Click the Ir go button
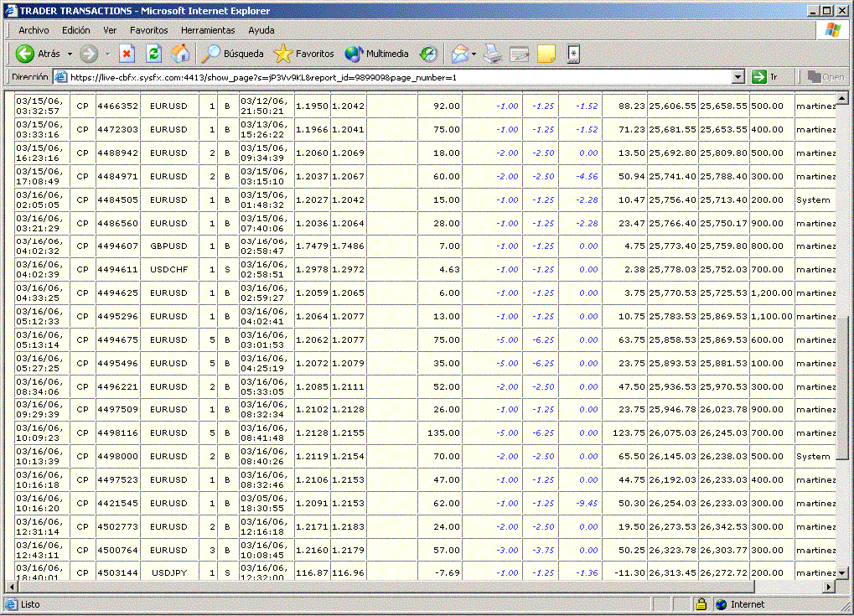854x616 pixels. [764, 77]
